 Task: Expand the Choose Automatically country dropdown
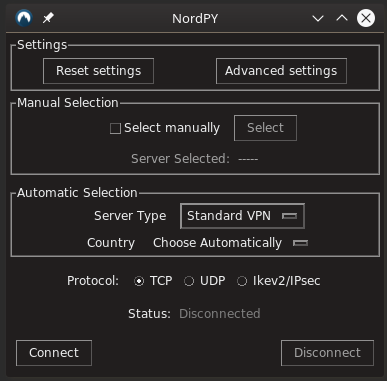tap(230, 243)
